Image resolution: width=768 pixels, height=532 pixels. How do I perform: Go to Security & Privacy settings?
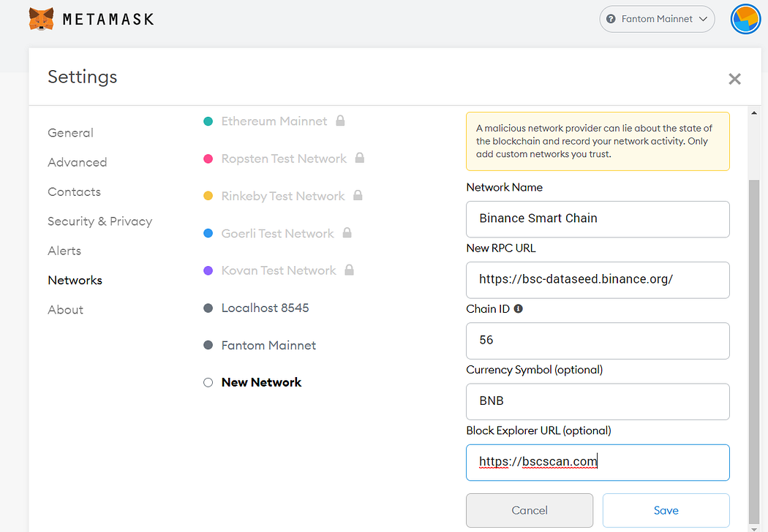coord(99,221)
